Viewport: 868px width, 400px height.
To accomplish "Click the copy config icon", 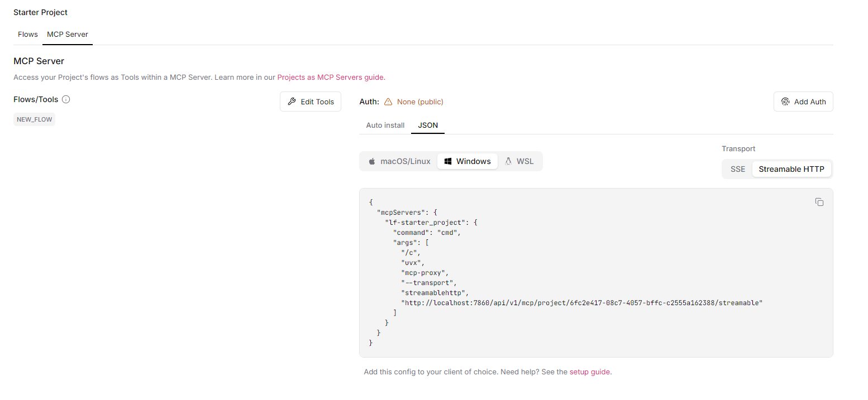I will click(x=819, y=202).
